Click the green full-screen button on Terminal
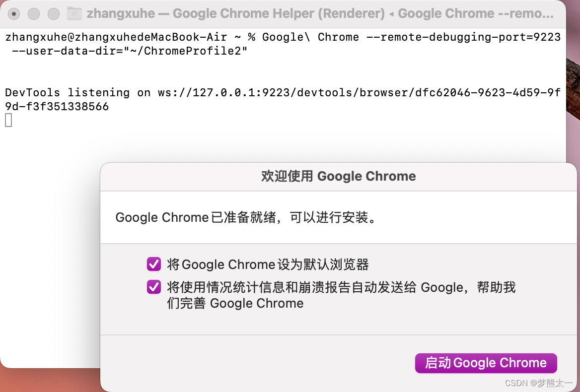Image resolution: width=580 pixels, height=392 pixels. pos(53,13)
